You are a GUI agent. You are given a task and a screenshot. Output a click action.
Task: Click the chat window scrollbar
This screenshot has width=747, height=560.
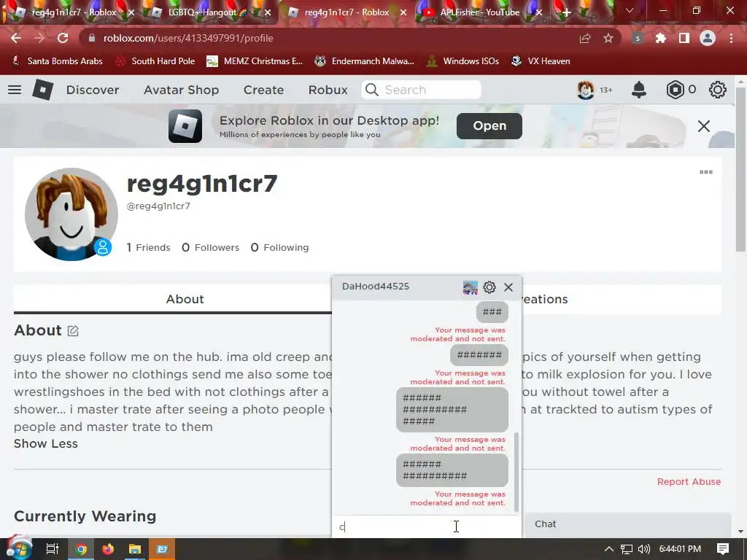tap(516, 472)
